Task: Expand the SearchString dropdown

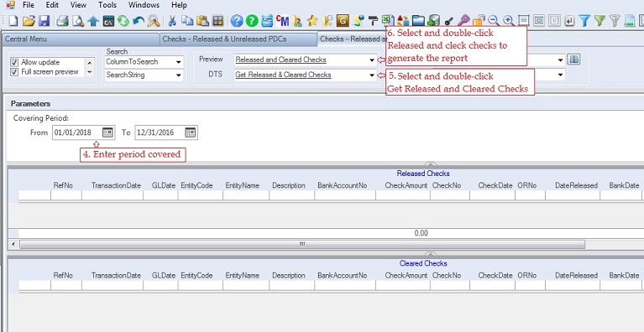Action: (179, 75)
